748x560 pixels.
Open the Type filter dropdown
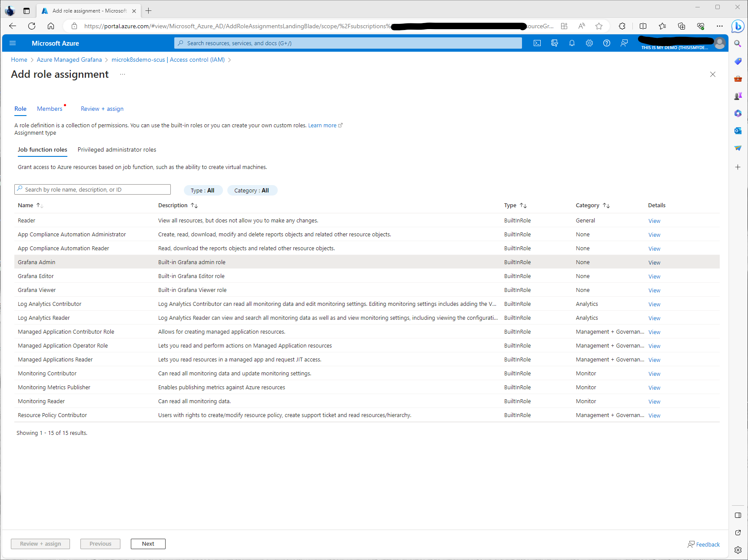point(203,190)
